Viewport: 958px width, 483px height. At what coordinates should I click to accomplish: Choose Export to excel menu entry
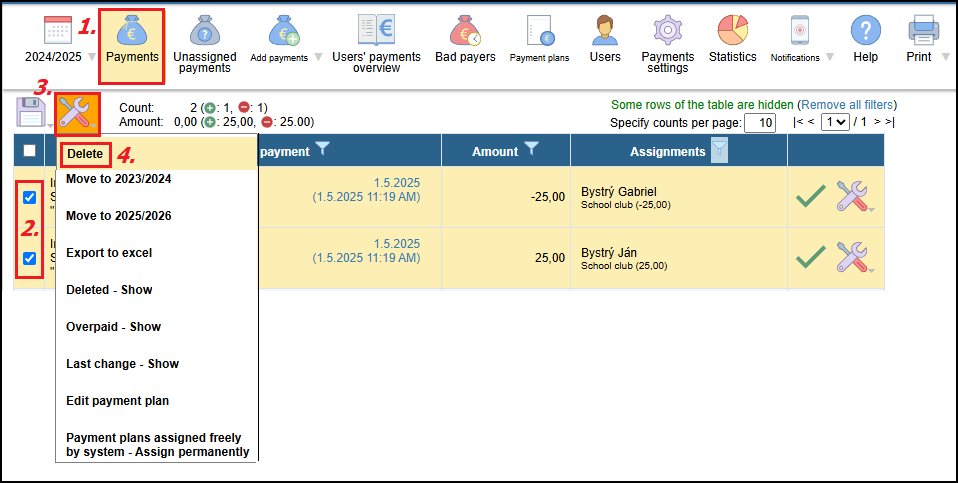click(109, 253)
